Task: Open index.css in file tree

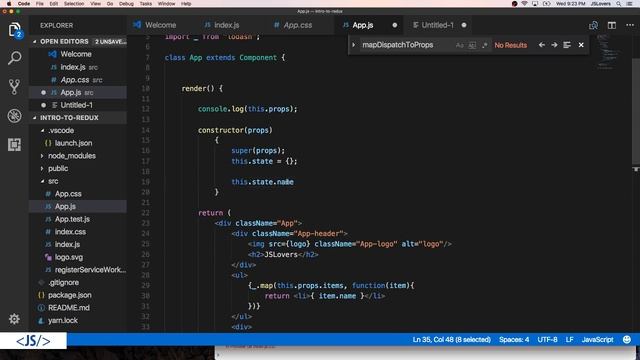Action: (x=70, y=232)
